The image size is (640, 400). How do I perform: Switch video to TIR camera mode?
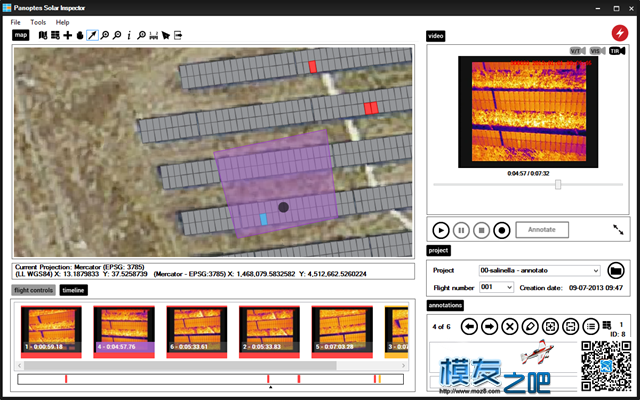pyautogui.click(x=617, y=51)
